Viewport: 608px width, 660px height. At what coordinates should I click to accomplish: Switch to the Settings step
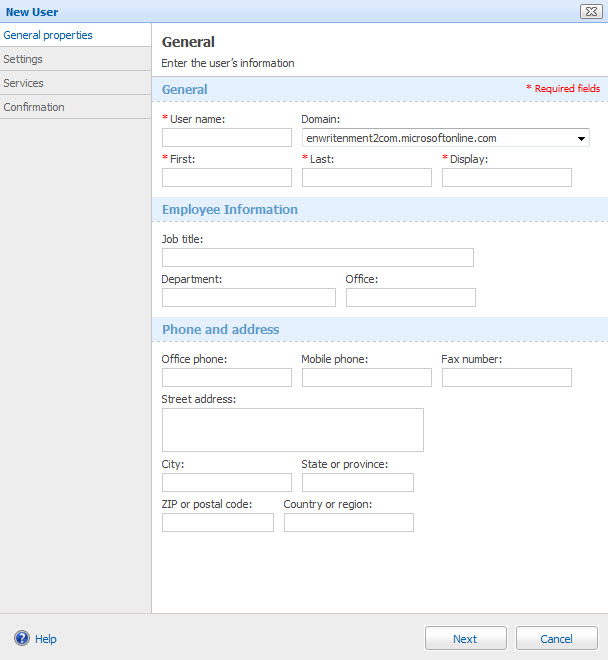[x=23, y=59]
